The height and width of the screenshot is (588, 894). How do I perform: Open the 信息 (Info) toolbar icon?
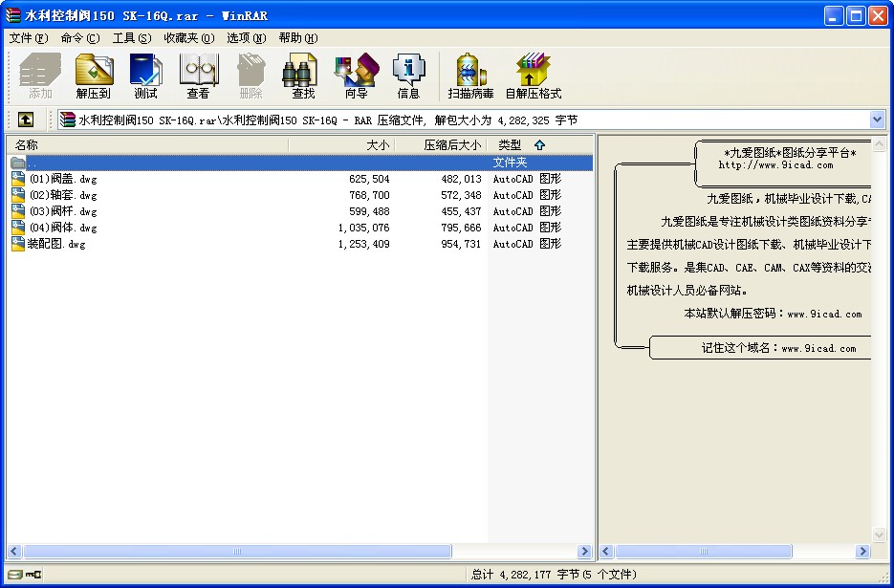point(408,76)
